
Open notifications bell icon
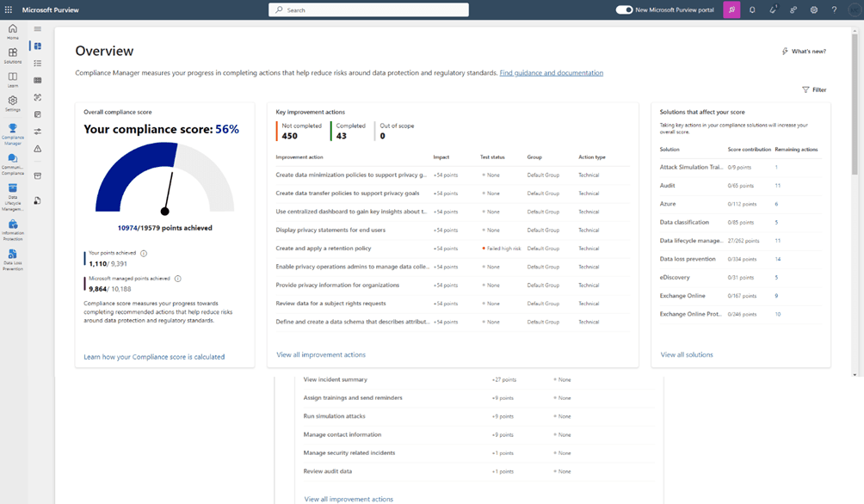coord(752,10)
